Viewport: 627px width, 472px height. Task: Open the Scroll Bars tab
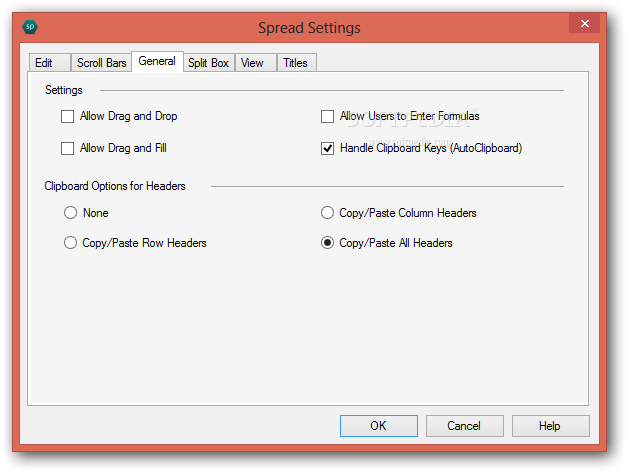[101, 63]
